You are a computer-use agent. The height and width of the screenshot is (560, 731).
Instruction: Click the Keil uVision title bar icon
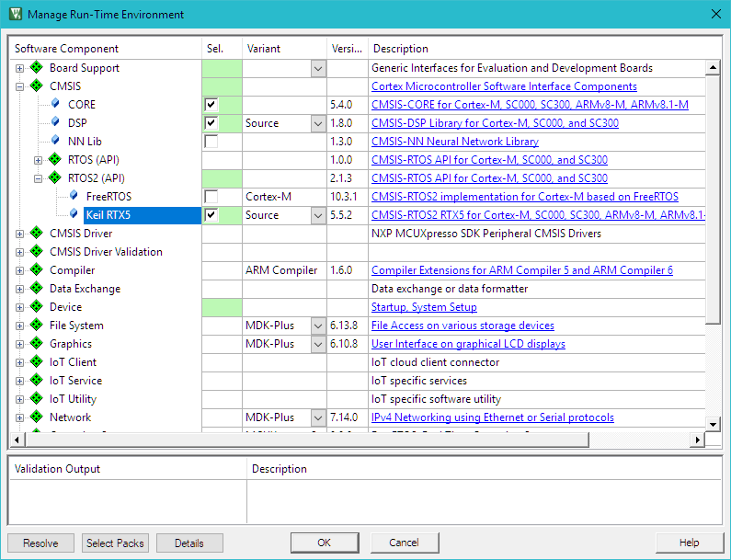coord(16,14)
